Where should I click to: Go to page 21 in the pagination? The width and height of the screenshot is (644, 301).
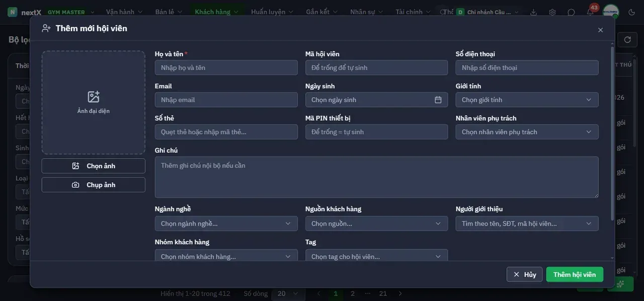coord(383,293)
